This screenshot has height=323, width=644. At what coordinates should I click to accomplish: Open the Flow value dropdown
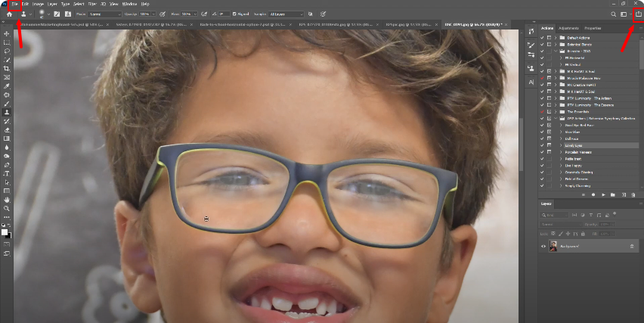pyautogui.click(x=195, y=14)
